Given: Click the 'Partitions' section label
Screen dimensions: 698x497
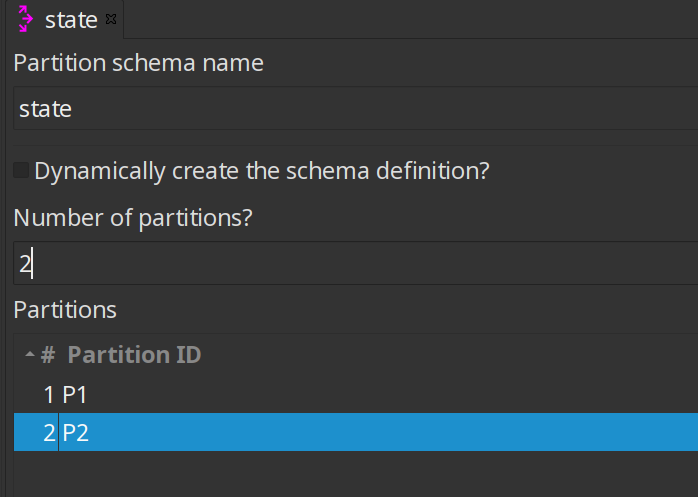Looking at the screenshot, I should [65, 310].
